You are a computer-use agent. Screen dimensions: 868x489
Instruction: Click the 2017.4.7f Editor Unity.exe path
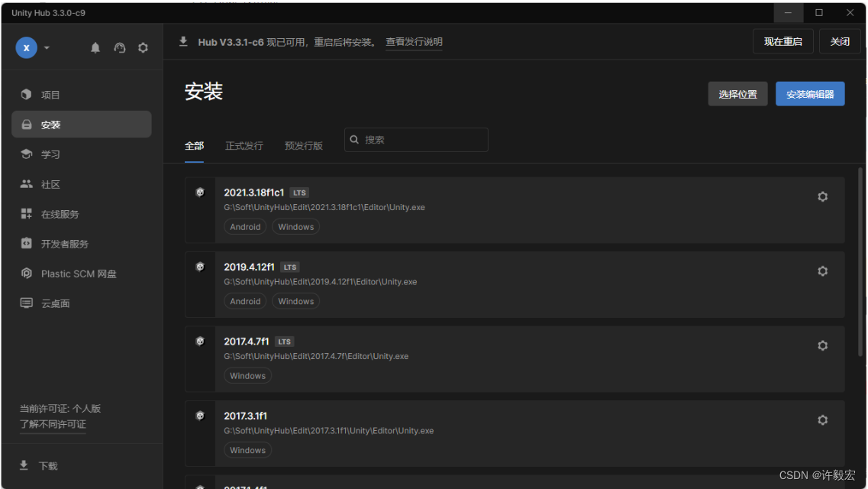point(316,356)
